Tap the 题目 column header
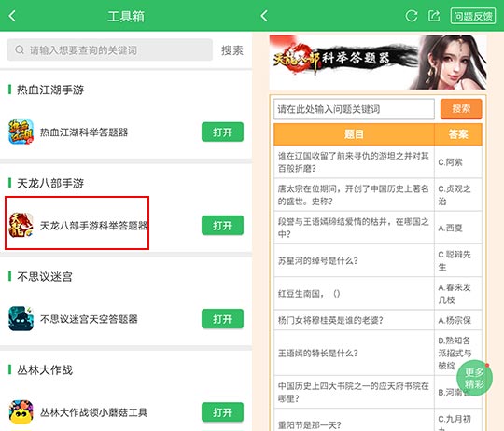The width and height of the screenshot is (504, 431). (354, 134)
